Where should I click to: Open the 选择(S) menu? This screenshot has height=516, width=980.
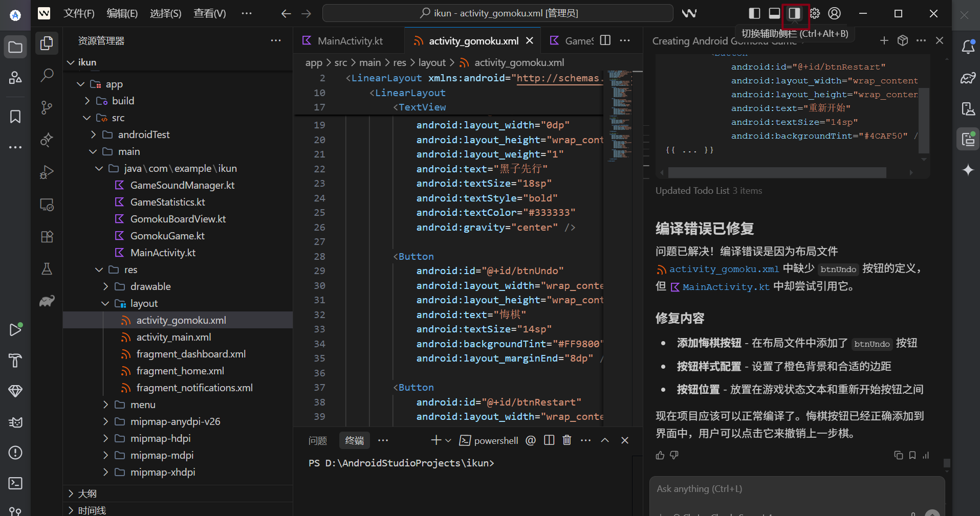[165, 13]
